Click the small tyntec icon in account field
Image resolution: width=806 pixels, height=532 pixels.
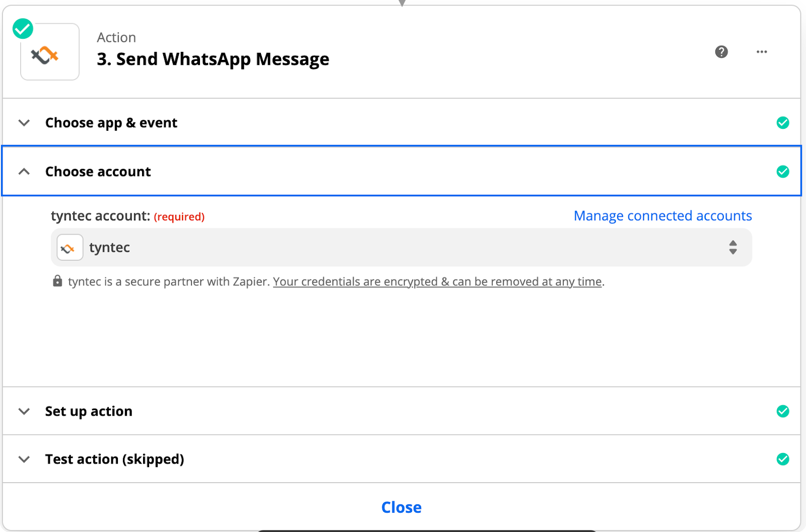click(70, 248)
